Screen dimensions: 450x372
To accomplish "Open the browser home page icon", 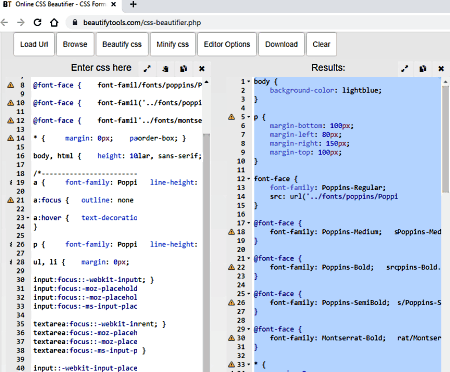I will tap(54, 23).
